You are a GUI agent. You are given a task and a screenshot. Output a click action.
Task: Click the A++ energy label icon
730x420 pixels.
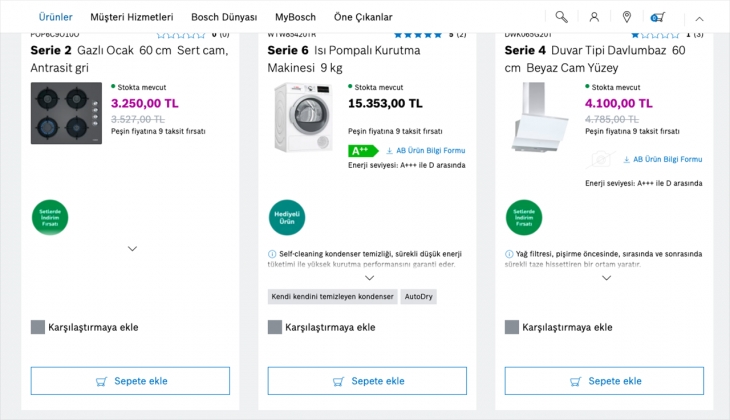point(361,151)
